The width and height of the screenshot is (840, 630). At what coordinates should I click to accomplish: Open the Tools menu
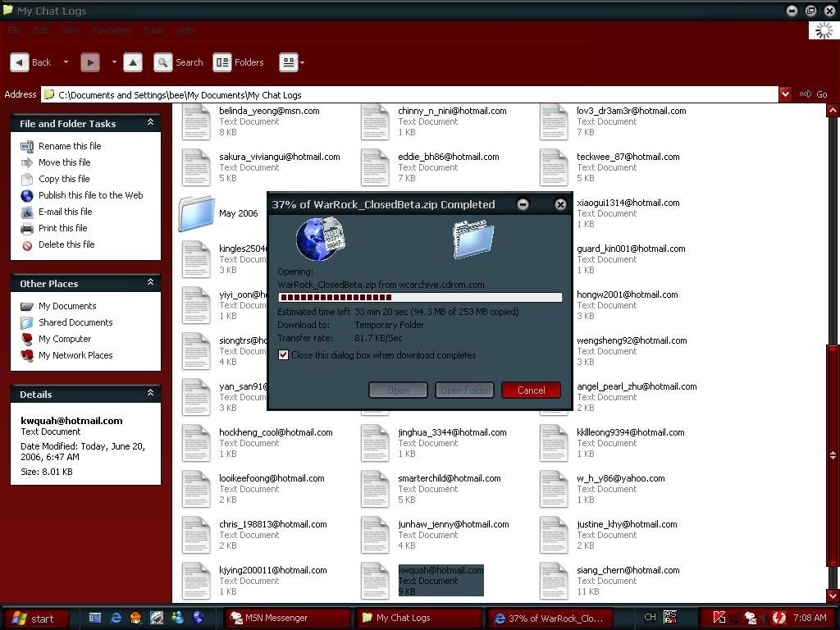[153, 30]
